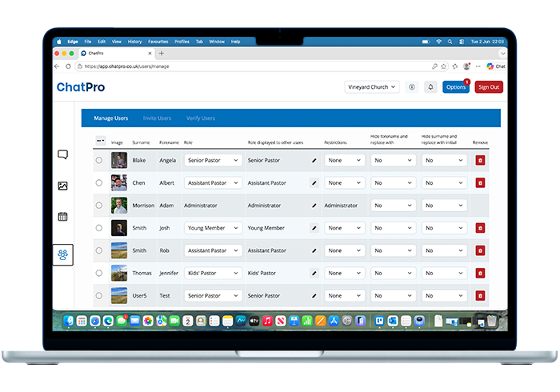This screenshot has width=560, height=392.
Task: Open Josh Smith's Young Member role dropdown
Action: click(x=214, y=228)
